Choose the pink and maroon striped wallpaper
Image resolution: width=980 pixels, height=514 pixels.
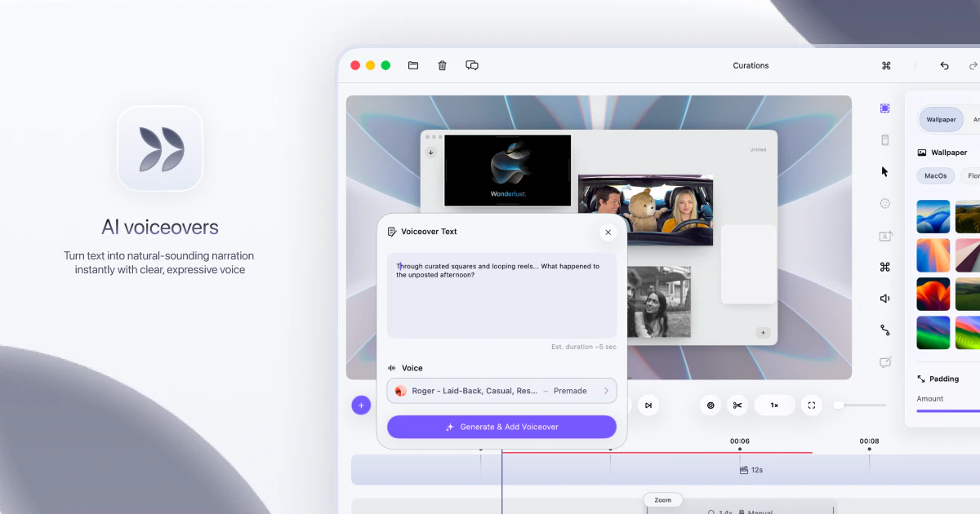pos(968,255)
